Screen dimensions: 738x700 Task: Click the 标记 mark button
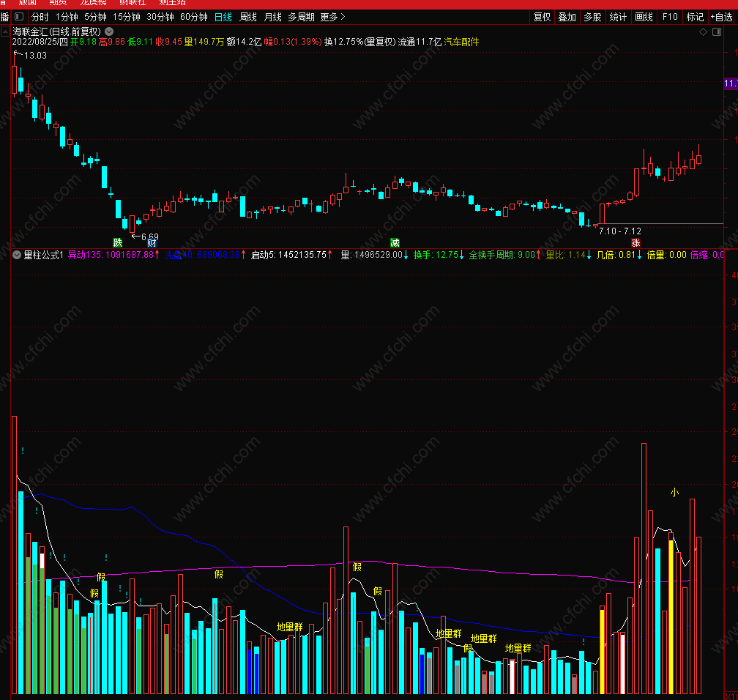point(696,18)
